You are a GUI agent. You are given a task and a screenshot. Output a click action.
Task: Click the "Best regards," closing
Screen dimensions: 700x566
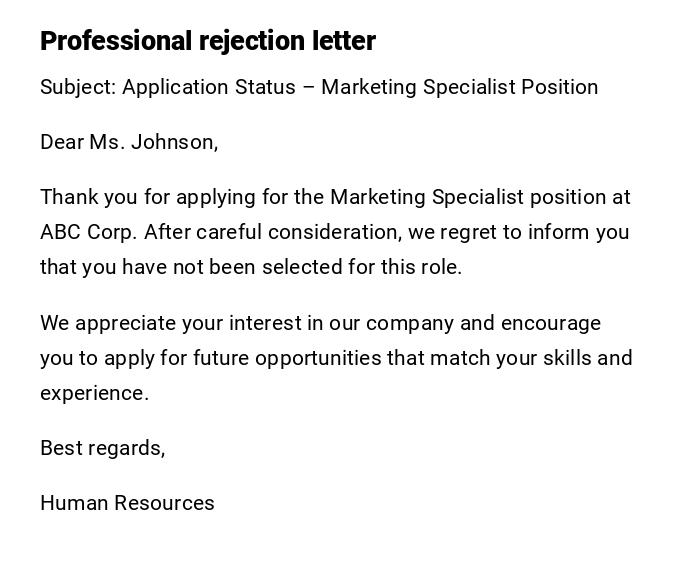pyautogui.click(x=102, y=448)
